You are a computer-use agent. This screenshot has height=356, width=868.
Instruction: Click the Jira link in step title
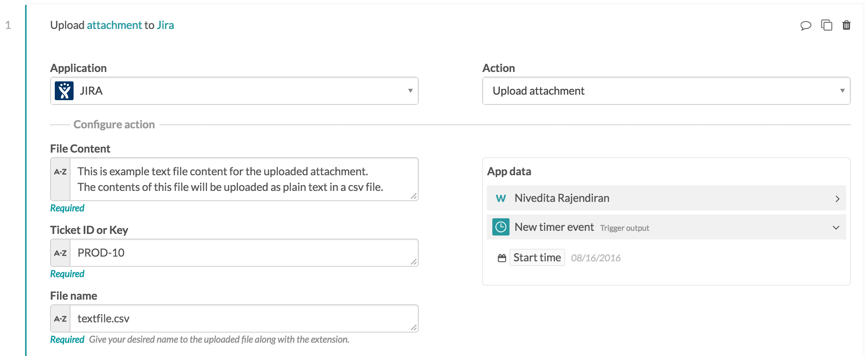(165, 25)
